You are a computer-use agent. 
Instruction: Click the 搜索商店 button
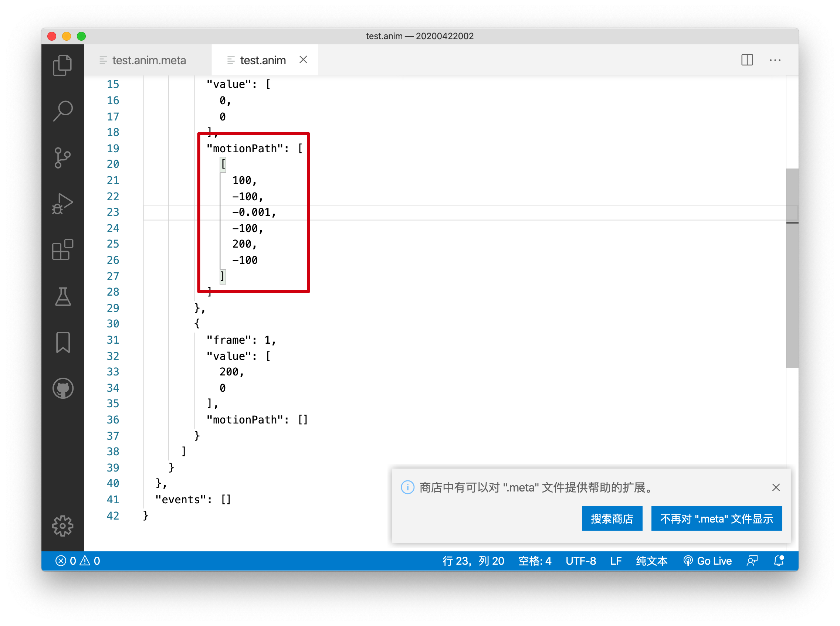tap(612, 518)
